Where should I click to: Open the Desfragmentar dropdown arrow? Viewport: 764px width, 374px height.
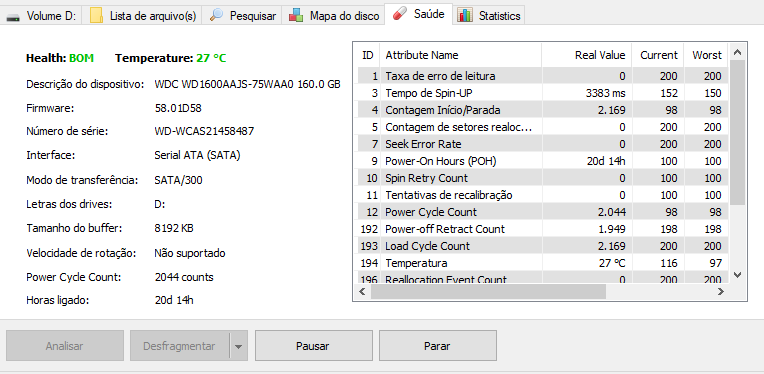(238, 346)
